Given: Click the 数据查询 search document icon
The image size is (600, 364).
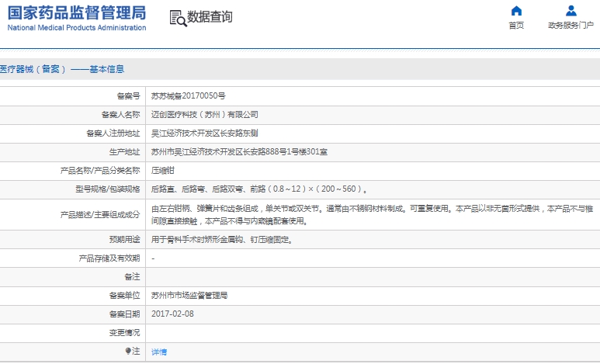Looking at the screenshot, I should [178, 18].
